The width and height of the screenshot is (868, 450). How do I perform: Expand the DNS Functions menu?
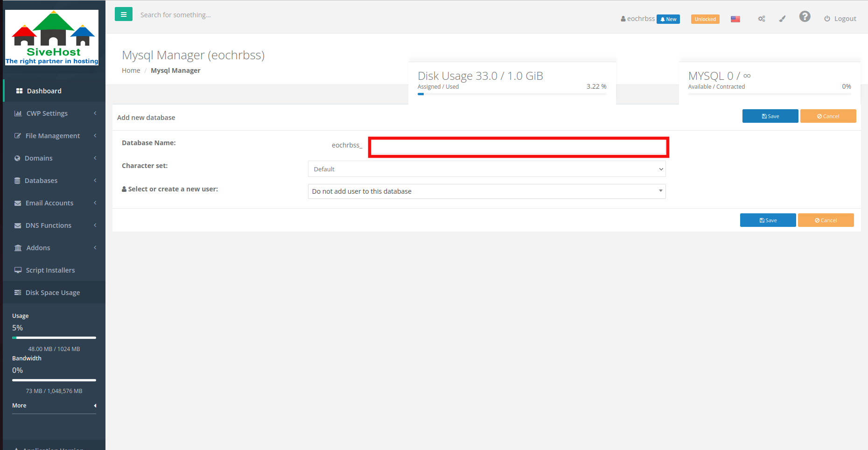tap(54, 225)
